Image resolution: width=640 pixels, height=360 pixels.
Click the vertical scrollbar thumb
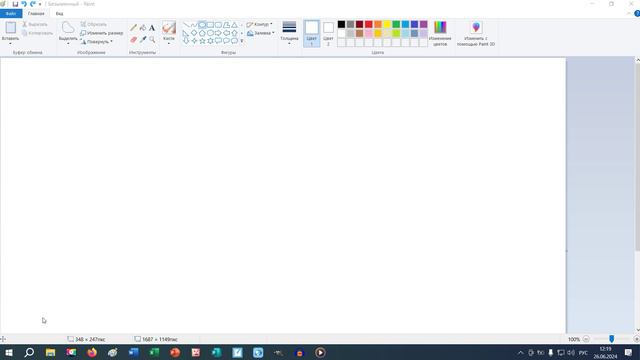coord(638,157)
